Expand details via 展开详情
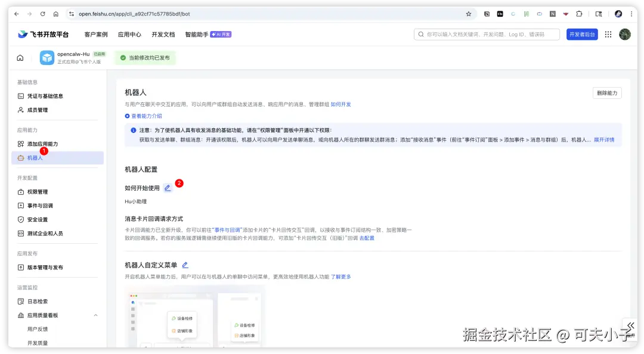Screen dimensions: 644x354 [x=603, y=140]
